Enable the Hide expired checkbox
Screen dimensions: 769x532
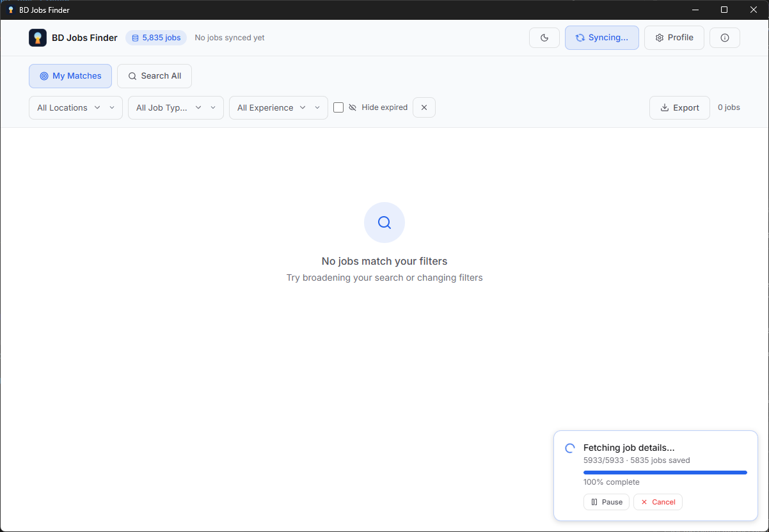tap(338, 107)
